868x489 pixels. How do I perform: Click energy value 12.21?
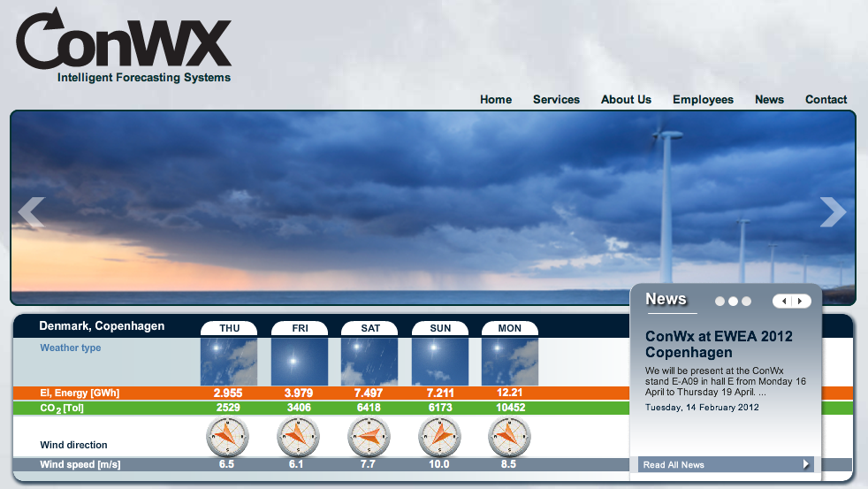[510, 393]
